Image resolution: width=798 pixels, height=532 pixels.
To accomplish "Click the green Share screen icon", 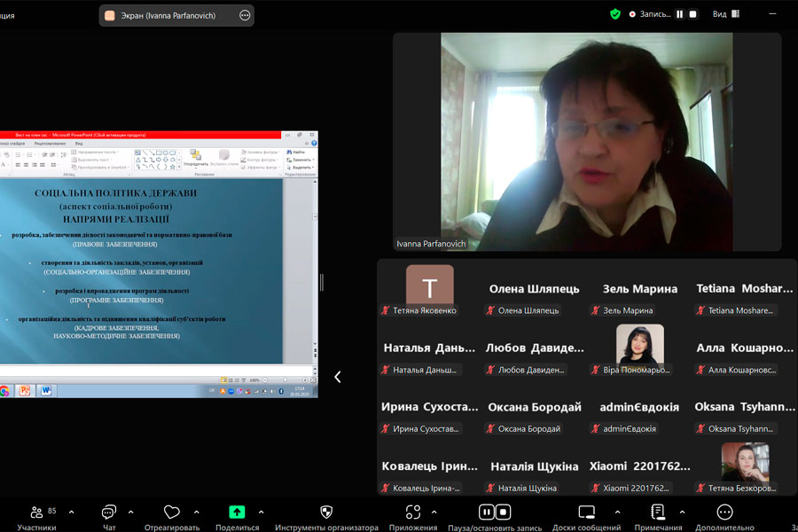I will point(237,512).
